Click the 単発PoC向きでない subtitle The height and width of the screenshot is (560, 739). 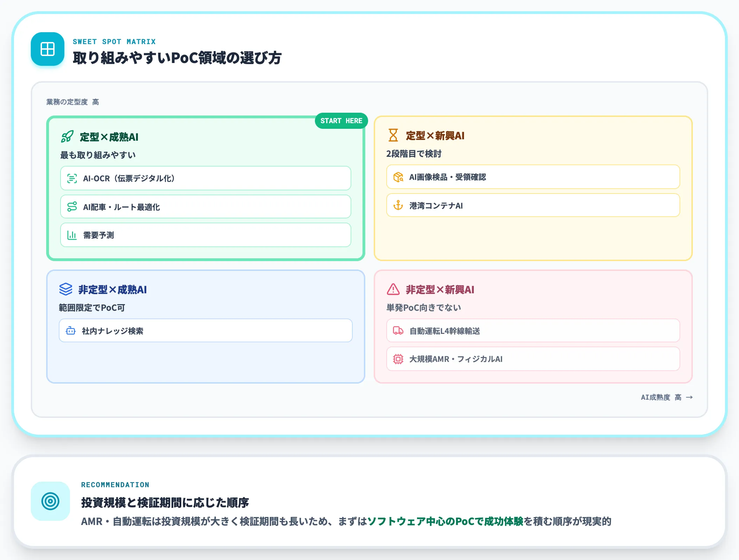point(424,308)
